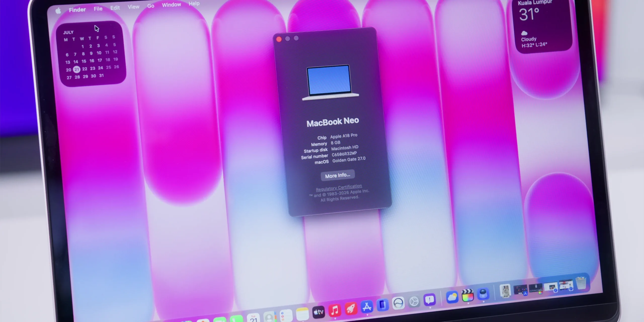Screen dimensions: 644x322
Task: Open the blue lens app in Dock
Action: (x=483, y=294)
